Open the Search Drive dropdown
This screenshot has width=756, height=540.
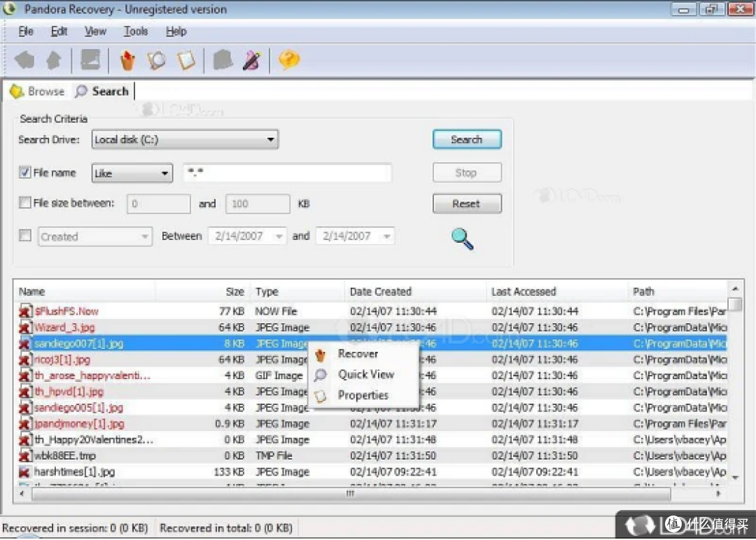(185, 139)
